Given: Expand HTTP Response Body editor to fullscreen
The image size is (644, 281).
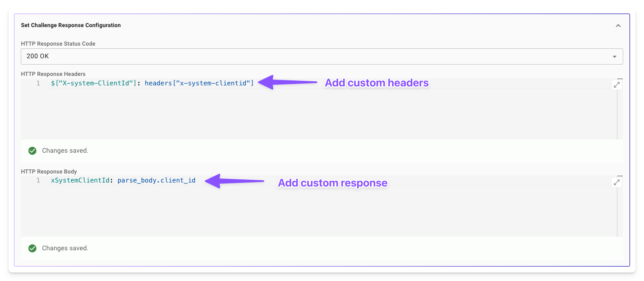Looking at the screenshot, I should click(617, 183).
